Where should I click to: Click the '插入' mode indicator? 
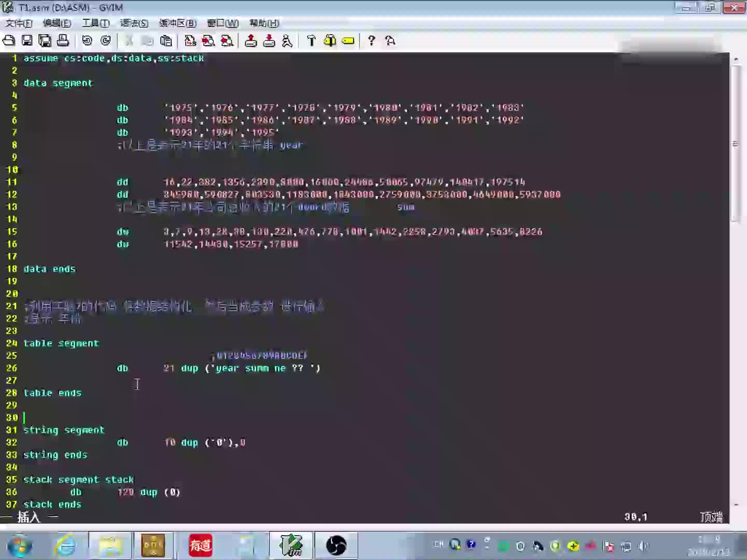[x=29, y=517]
